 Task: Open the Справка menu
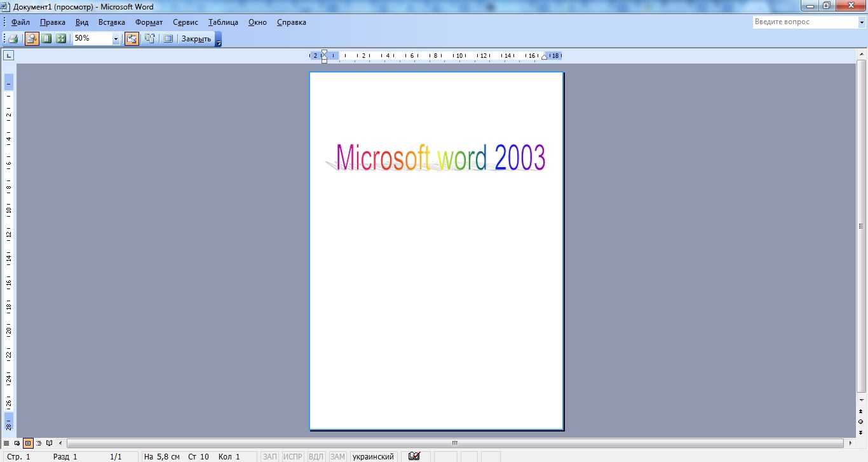click(x=292, y=22)
